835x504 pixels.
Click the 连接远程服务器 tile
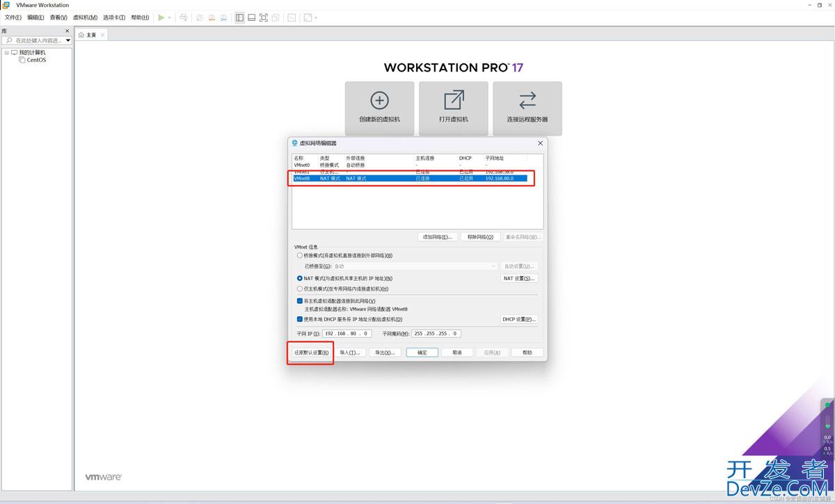pos(527,107)
